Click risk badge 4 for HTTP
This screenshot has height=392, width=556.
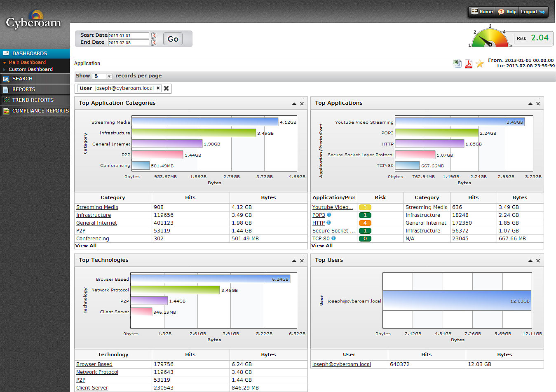tap(365, 223)
